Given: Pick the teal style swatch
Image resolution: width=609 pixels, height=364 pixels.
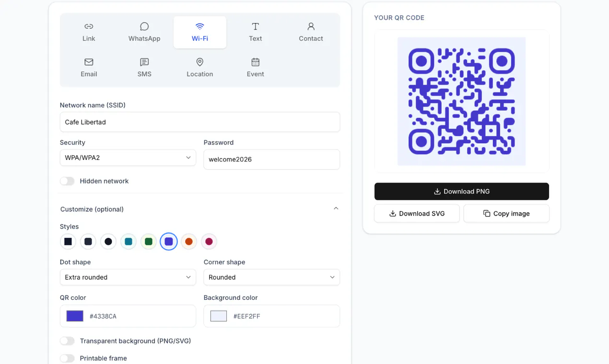Looking at the screenshot, I should [x=129, y=241].
